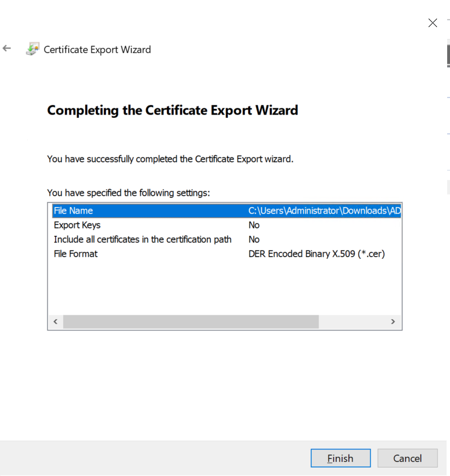Click the right scroll arrow in the settings list

pyautogui.click(x=393, y=321)
